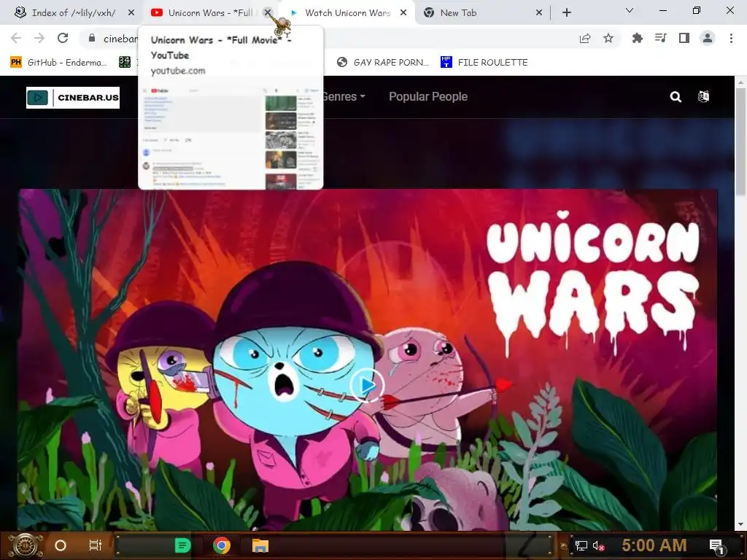
Task: Share this page icon
Action: 585,38
